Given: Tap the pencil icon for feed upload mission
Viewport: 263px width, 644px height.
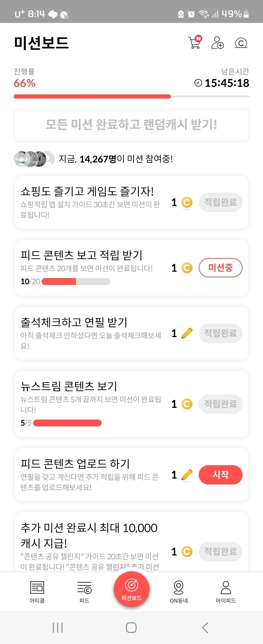Looking at the screenshot, I should tap(187, 475).
